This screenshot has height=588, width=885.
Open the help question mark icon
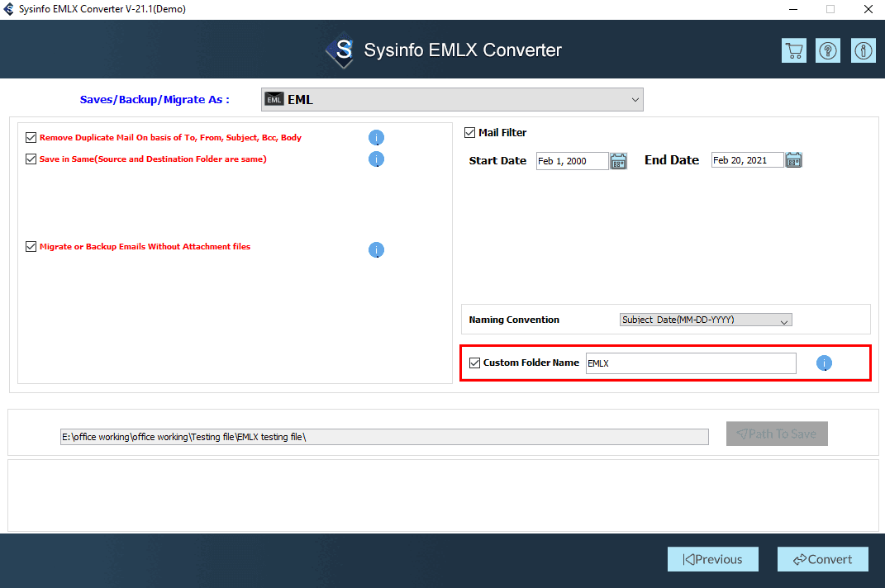pyautogui.click(x=828, y=50)
